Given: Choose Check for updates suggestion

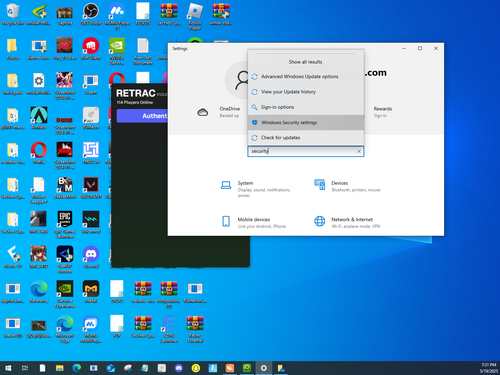Looking at the screenshot, I should [306, 138].
